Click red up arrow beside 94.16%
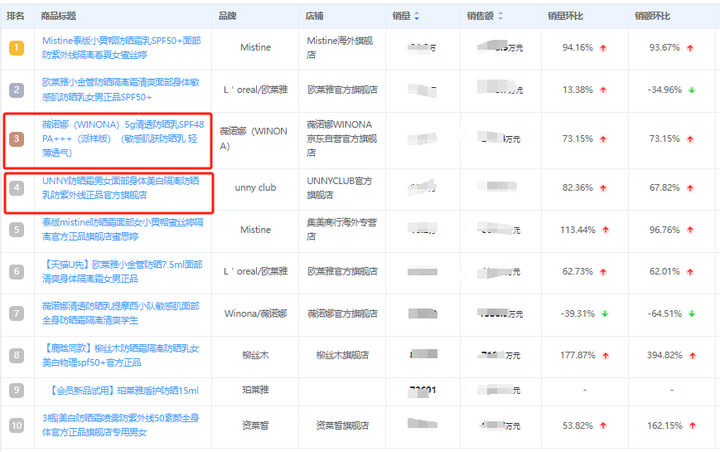This screenshot has width=720, height=452. click(603, 48)
